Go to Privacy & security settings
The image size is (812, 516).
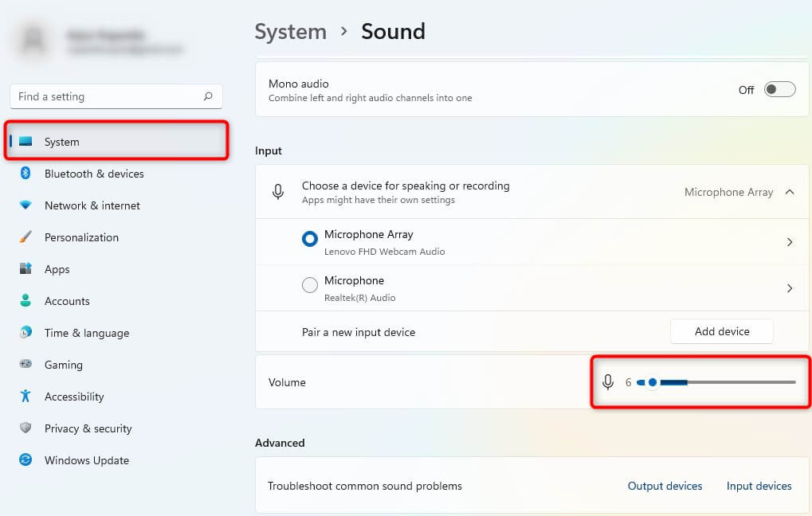[88, 428]
